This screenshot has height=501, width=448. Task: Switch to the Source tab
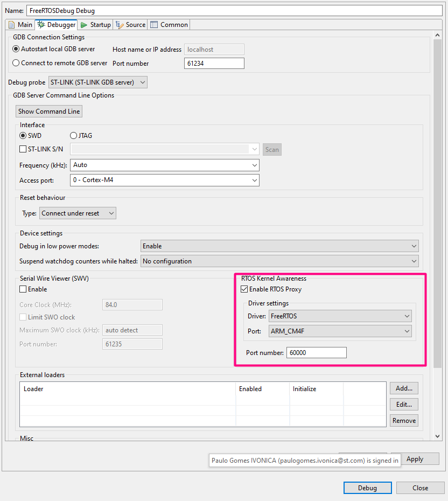[x=131, y=25]
